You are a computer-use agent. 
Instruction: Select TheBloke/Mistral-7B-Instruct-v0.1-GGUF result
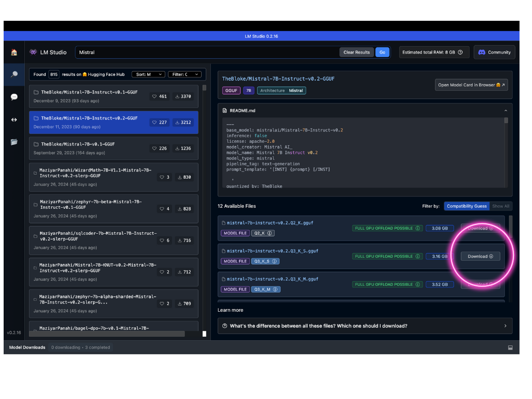point(114,96)
